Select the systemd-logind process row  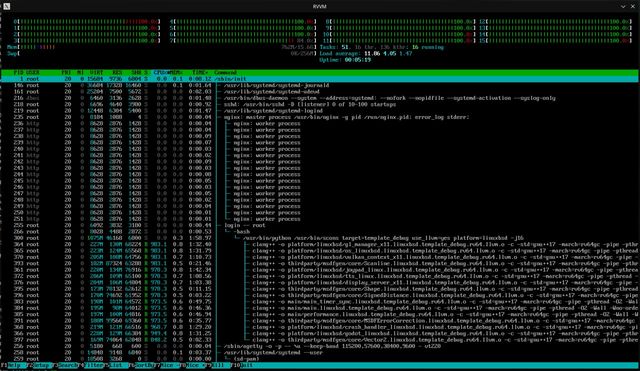pyautogui.click(x=320, y=111)
